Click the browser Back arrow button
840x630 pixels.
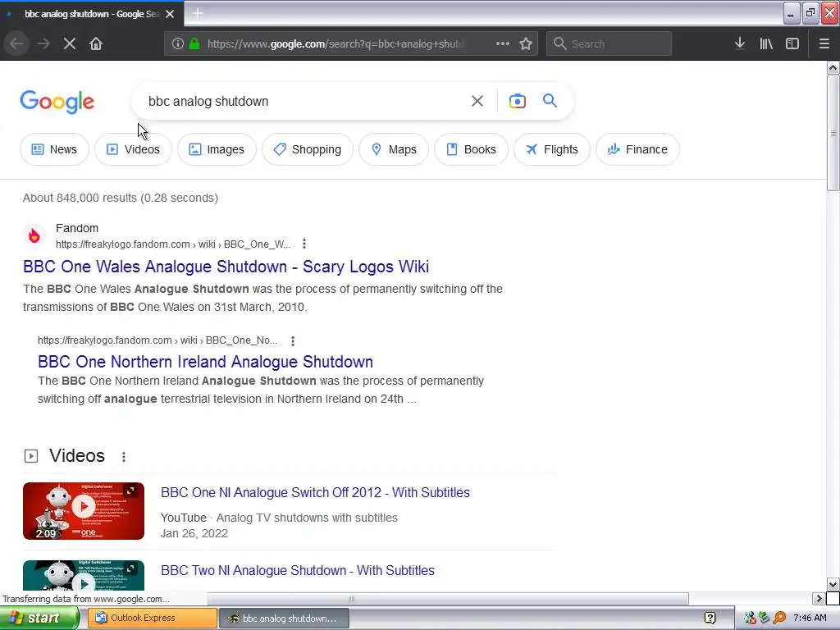point(16,43)
